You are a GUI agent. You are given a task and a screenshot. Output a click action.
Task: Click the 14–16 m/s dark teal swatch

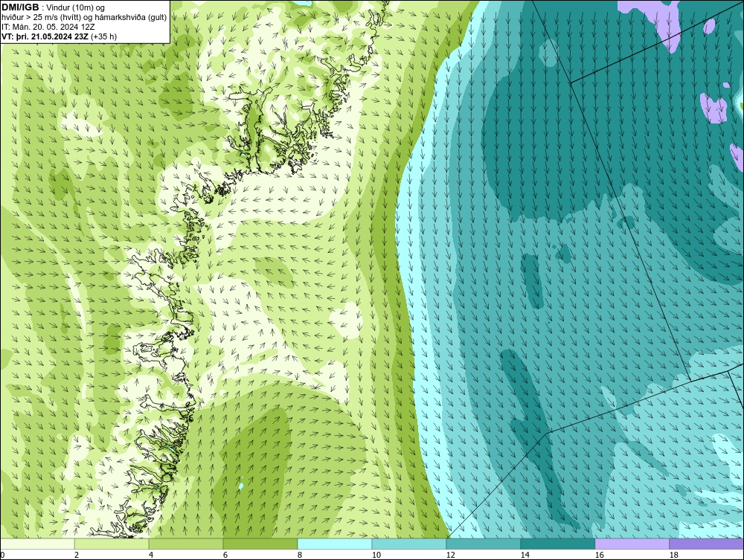click(x=558, y=544)
